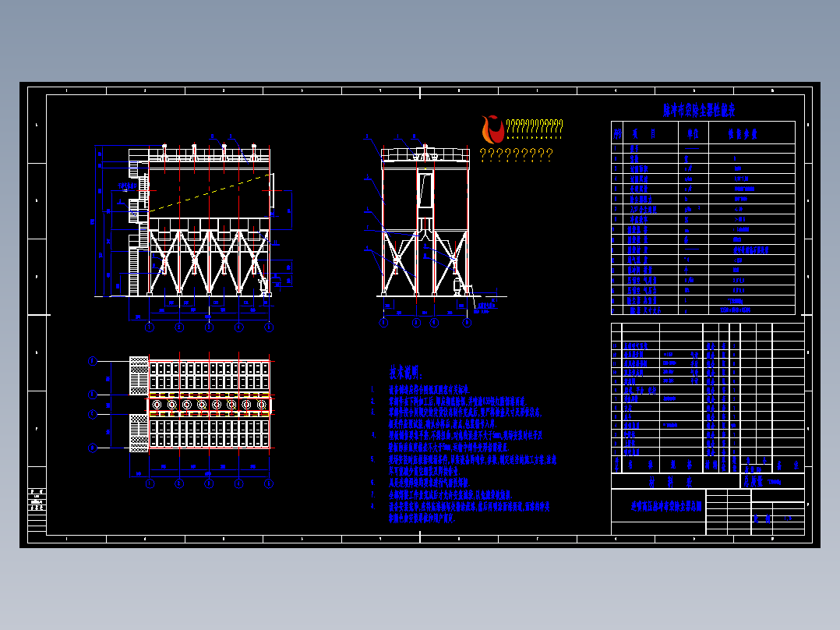840x630 pixels.
Task: Click the row with '<' parameter and 'g/Nm³' unit
Action: point(703,209)
